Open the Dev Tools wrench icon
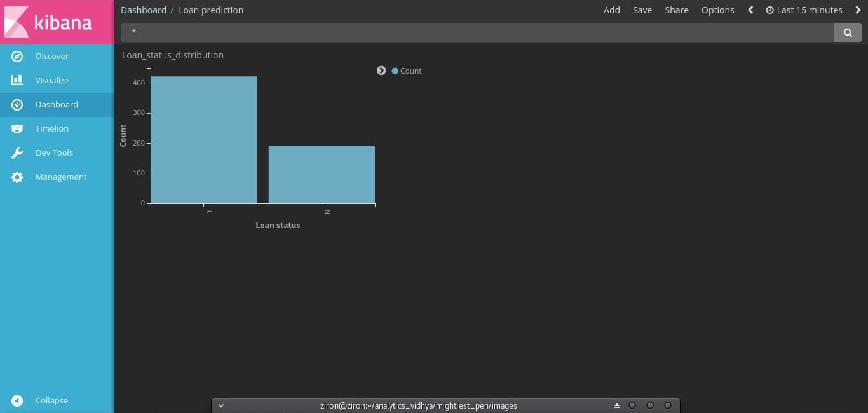This screenshot has width=868, height=413. coord(17,153)
